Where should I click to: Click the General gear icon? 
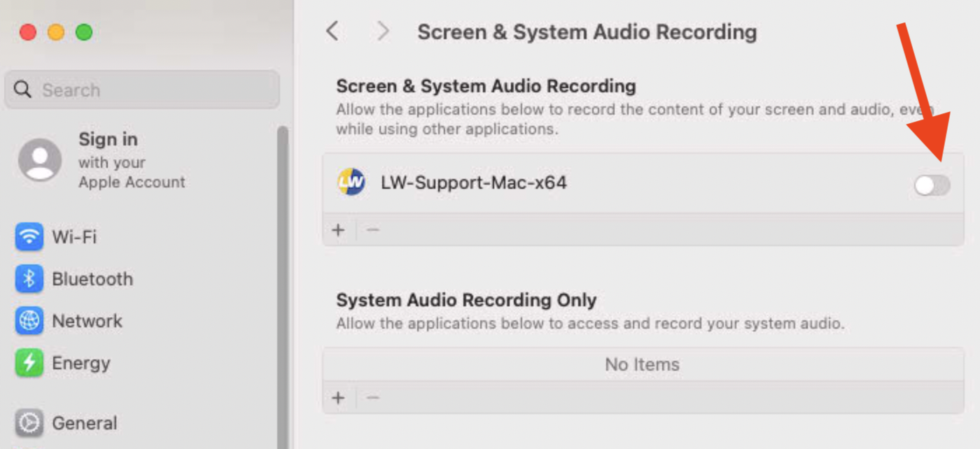29,423
